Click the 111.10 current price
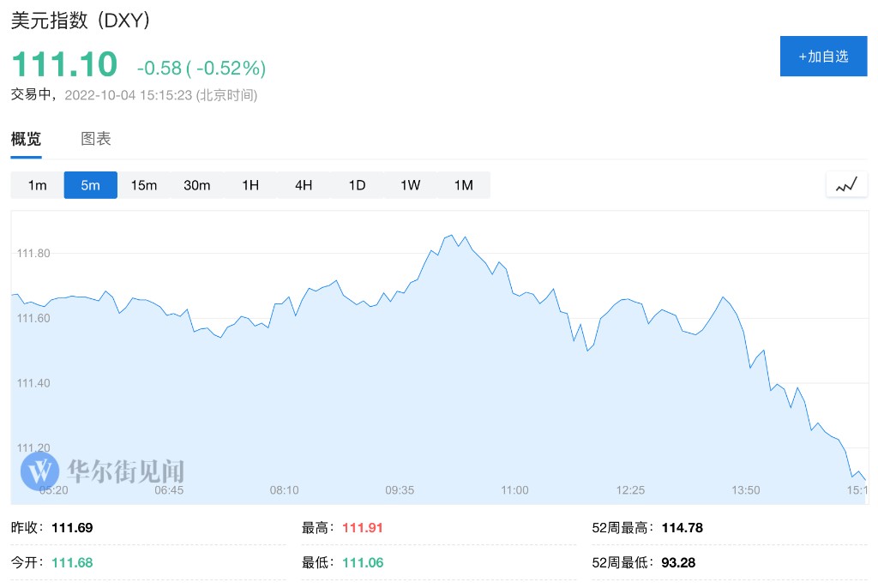 (64, 65)
